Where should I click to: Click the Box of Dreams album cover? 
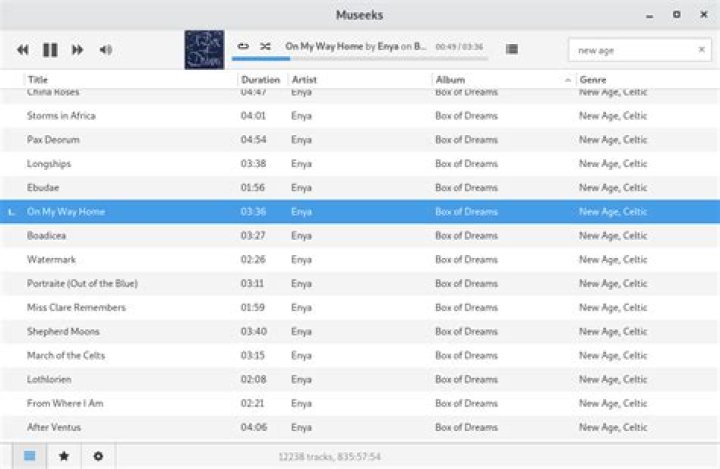pyautogui.click(x=204, y=50)
